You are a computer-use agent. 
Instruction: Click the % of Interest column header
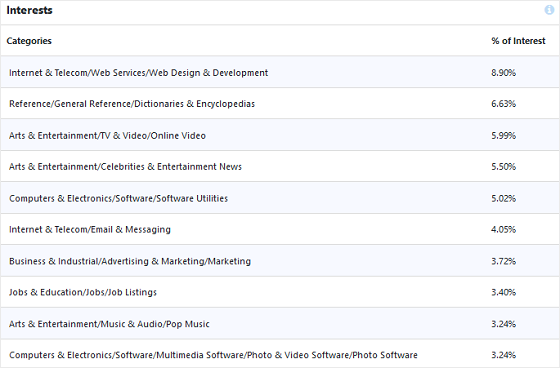pyautogui.click(x=518, y=41)
